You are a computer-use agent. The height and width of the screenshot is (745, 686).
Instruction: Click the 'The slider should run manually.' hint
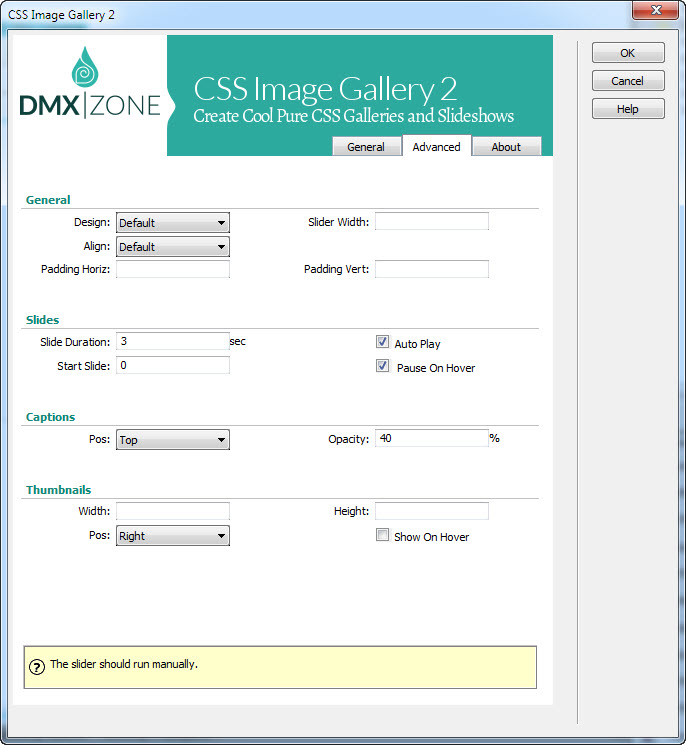[x=124, y=664]
